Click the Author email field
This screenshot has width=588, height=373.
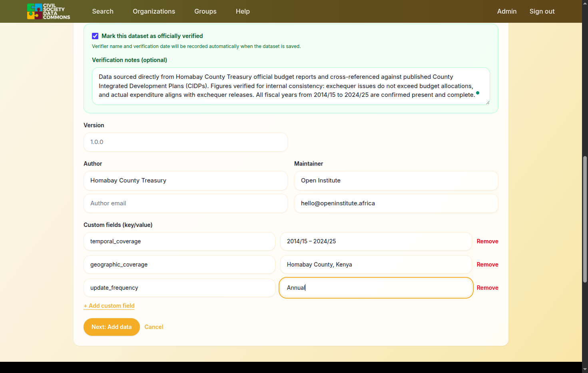click(x=185, y=203)
